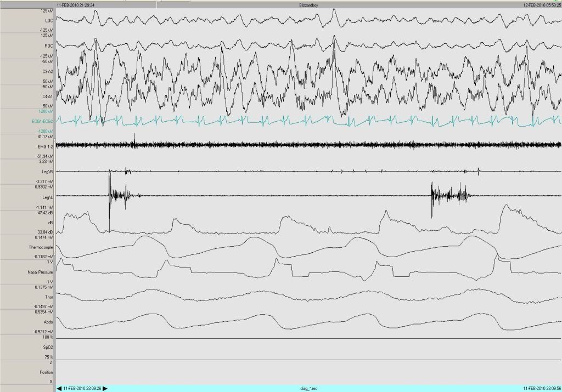
Task: Click the Thor effort channel label
Action: click(x=48, y=297)
